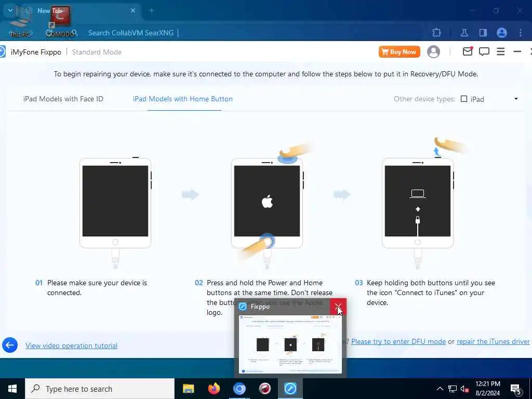
Task: Click the Type here to search box
Action: pos(100,389)
